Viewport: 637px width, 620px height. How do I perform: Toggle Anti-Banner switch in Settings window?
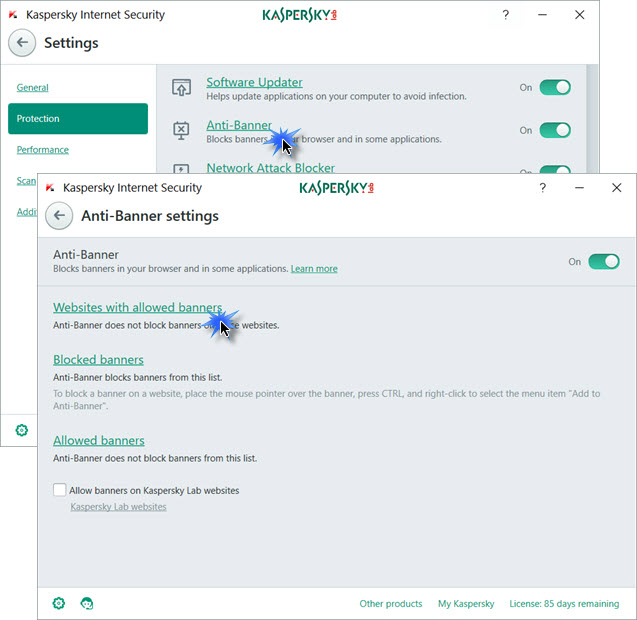[x=555, y=130]
